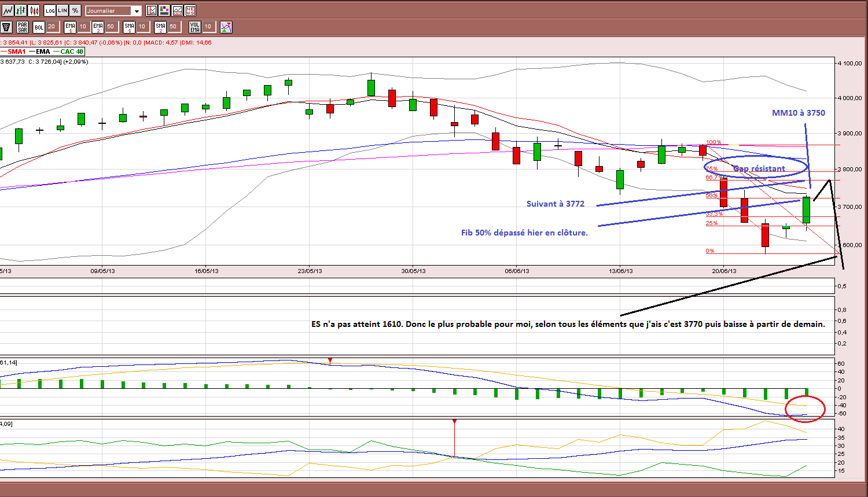Click the green CAC 40 legend label

(x=72, y=51)
